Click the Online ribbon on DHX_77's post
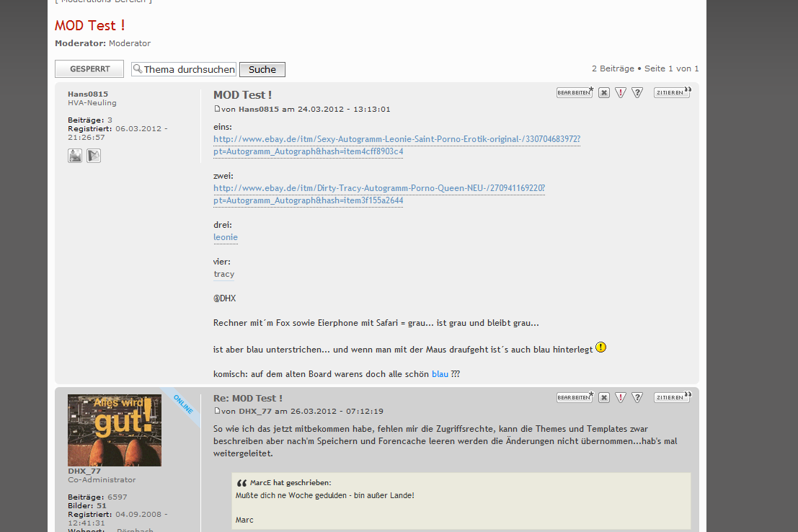Viewport: 798px width, 532px height. (x=183, y=404)
